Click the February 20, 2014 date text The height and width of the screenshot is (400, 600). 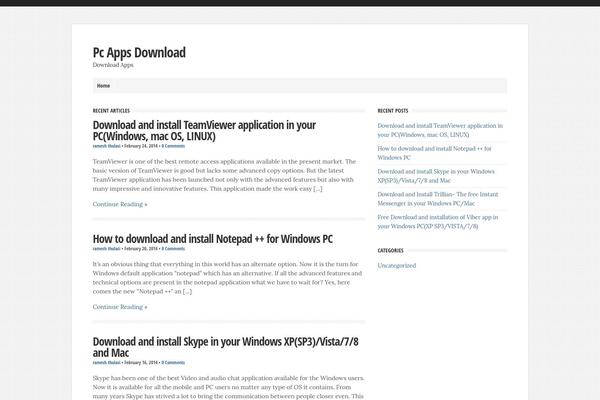coord(141,249)
